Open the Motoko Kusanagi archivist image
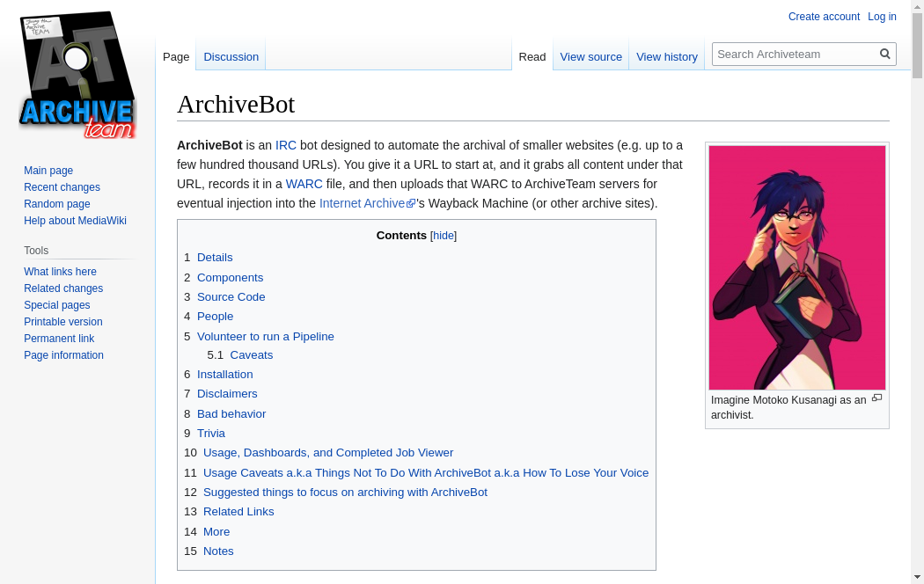The height and width of the screenshot is (584, 924). [x=796, y=267]
